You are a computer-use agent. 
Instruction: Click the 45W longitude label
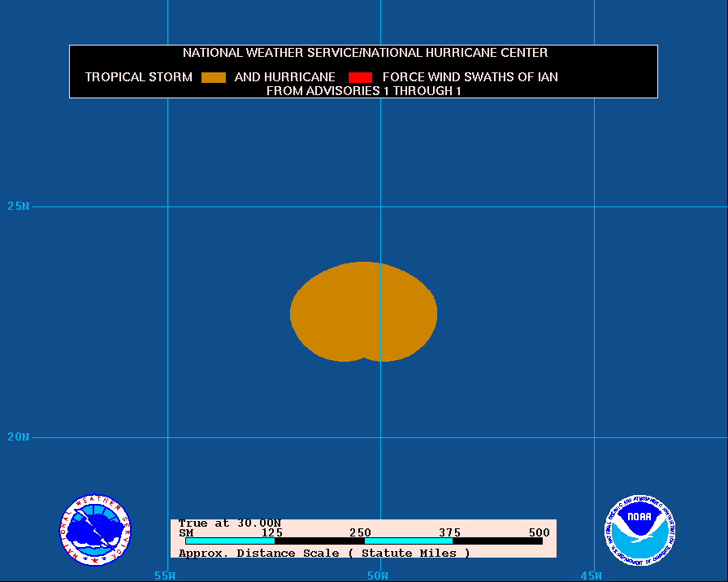(x=591, y=576)
